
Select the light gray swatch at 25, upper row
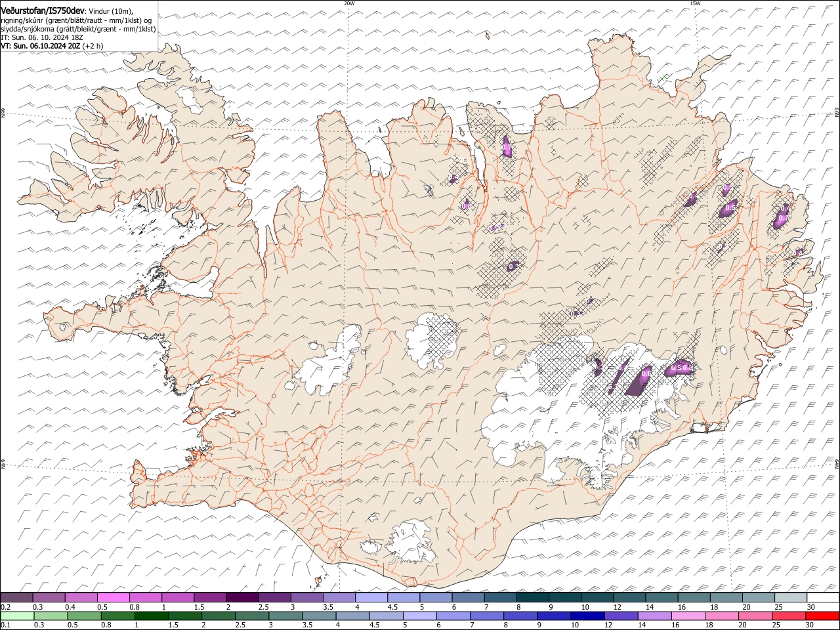coord(791,598)
